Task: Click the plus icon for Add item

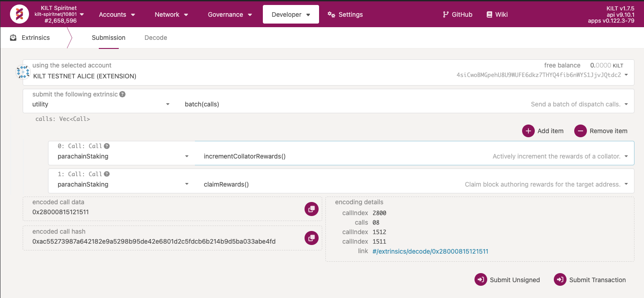Action: tap(528, 131)
